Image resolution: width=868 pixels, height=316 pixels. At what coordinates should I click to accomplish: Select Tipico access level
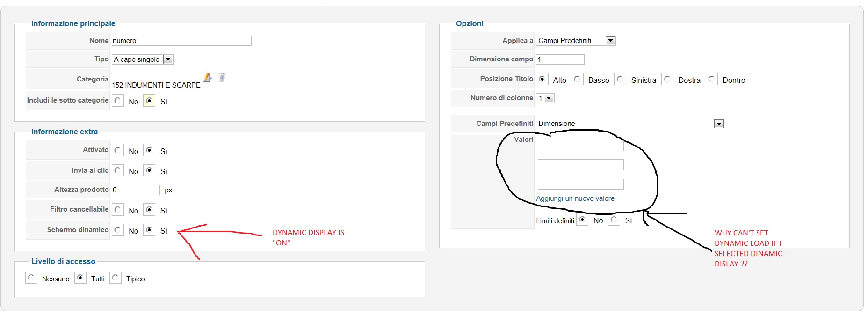(116, 278)
